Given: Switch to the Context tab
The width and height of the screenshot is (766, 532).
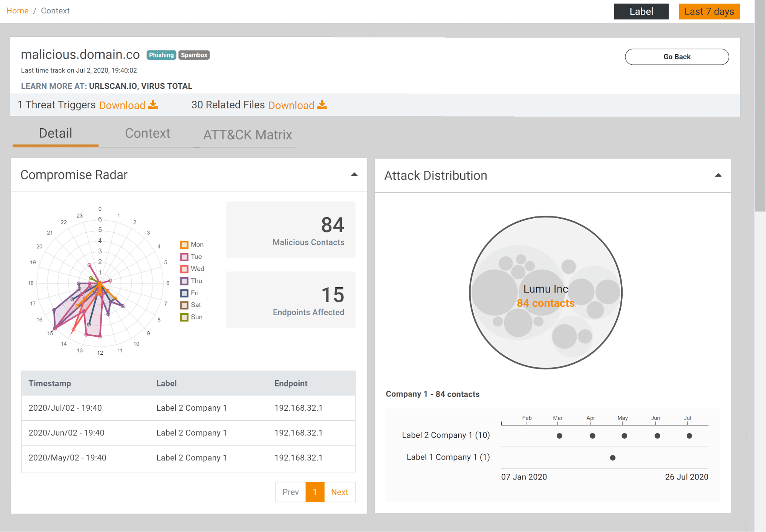Looking at the screenshot, I should tap(148, 133).
